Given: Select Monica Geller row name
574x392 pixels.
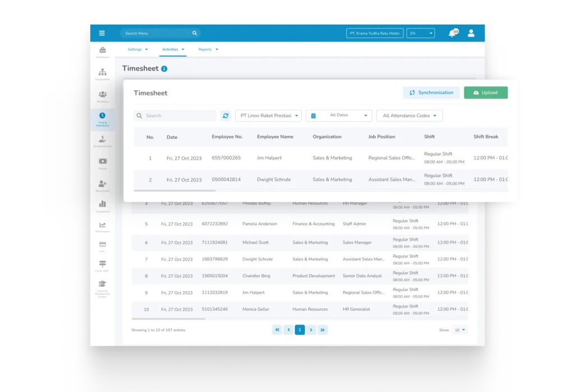Looking at the screenshot, I should (256, 309).
